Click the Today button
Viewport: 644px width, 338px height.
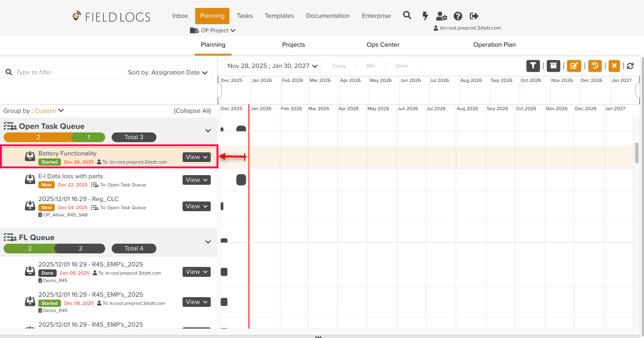tap(338, 66)
